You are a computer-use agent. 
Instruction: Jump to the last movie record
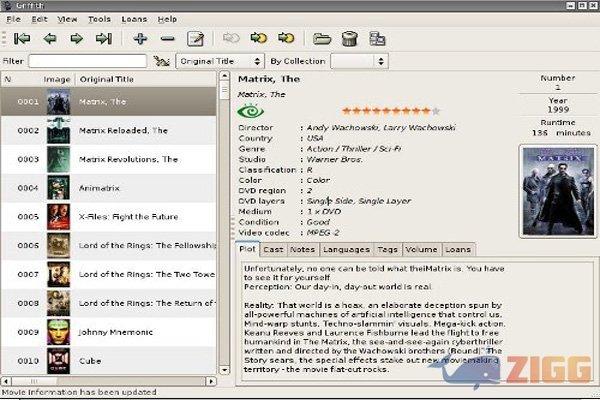point(103,39)
